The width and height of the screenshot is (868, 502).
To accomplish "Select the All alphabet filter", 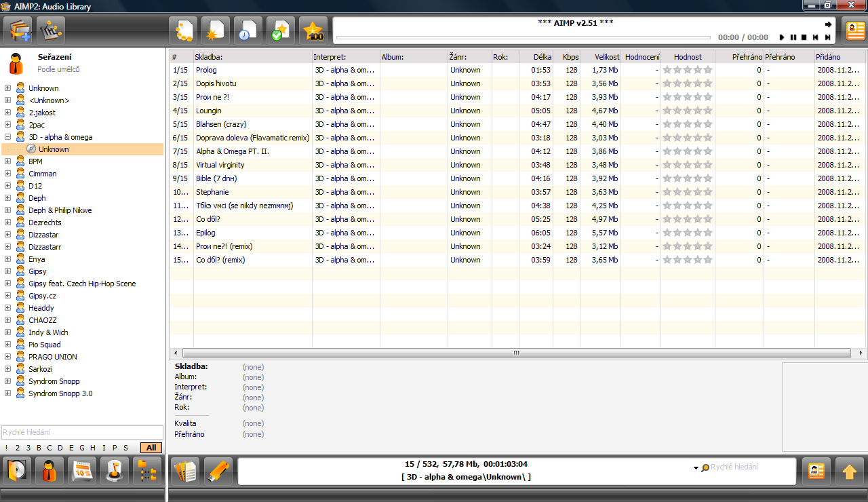I will point(151,448).
